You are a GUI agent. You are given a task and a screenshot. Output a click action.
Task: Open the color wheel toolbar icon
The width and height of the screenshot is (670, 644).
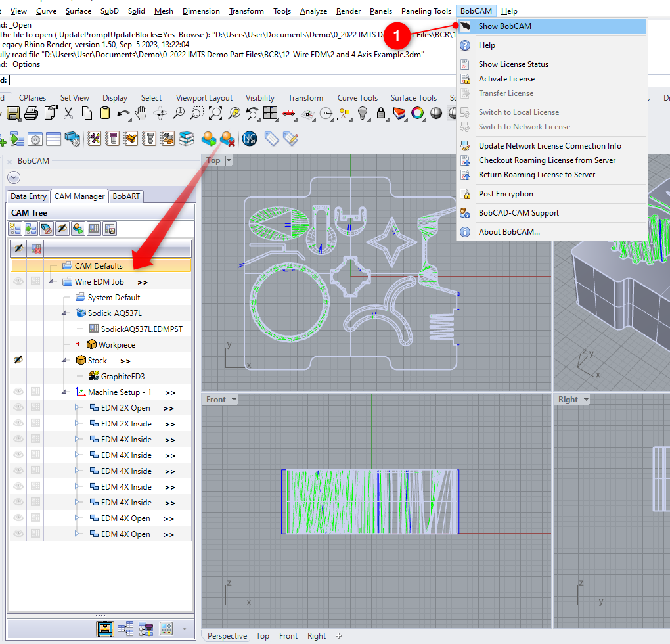(x=418, y=113)
